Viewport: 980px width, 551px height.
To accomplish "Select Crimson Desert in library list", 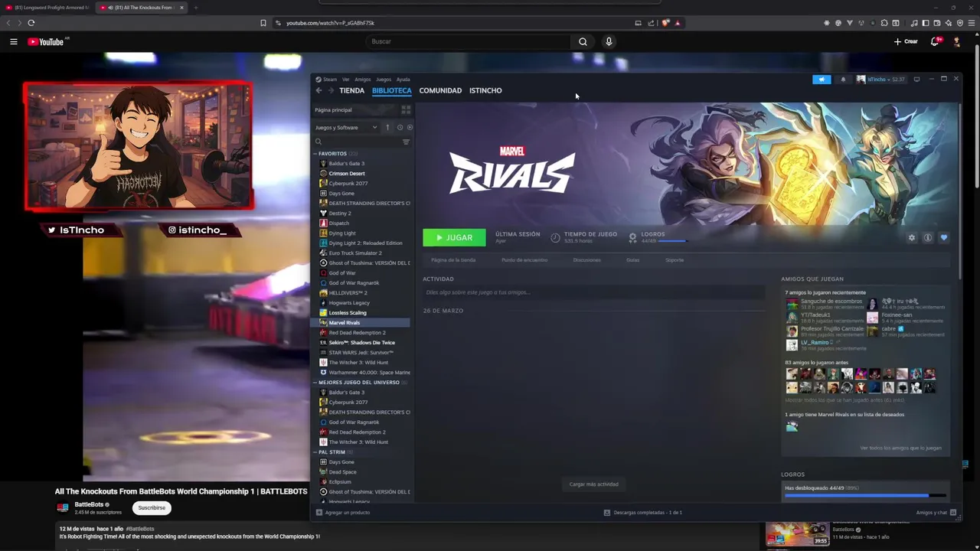I will pyautogui.click(x=346, y=173).
